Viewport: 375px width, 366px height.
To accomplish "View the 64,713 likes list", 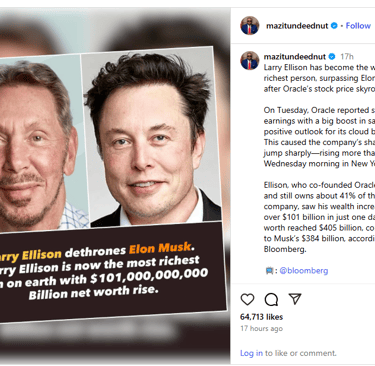I will click(261, 317).
